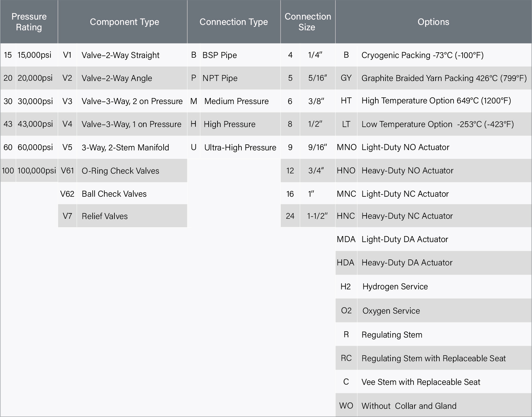Click the 100,000psi pressure rating entry
This screenshot has width=532, height=417.
(x=37, y=171)
